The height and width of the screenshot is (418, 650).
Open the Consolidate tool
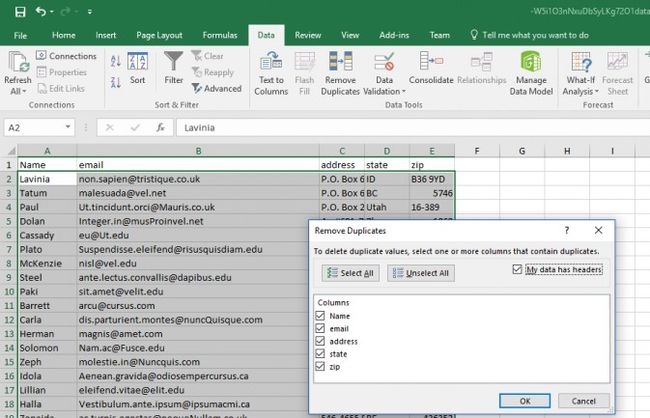(x=431, y=68)
